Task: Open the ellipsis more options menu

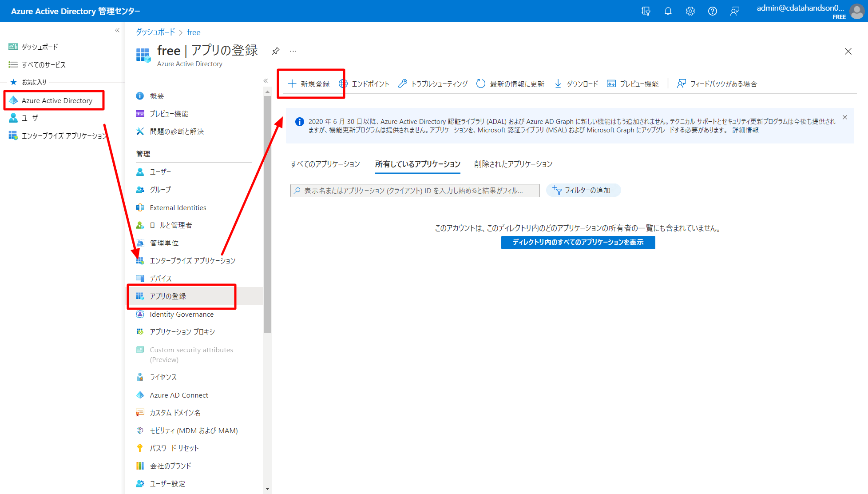Action: pos(293,51)
